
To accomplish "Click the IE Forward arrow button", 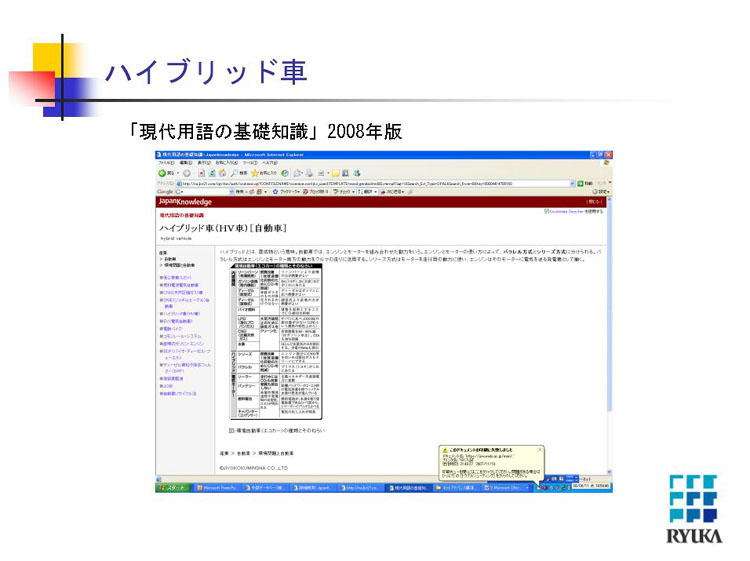I will (x=187, y=173).
